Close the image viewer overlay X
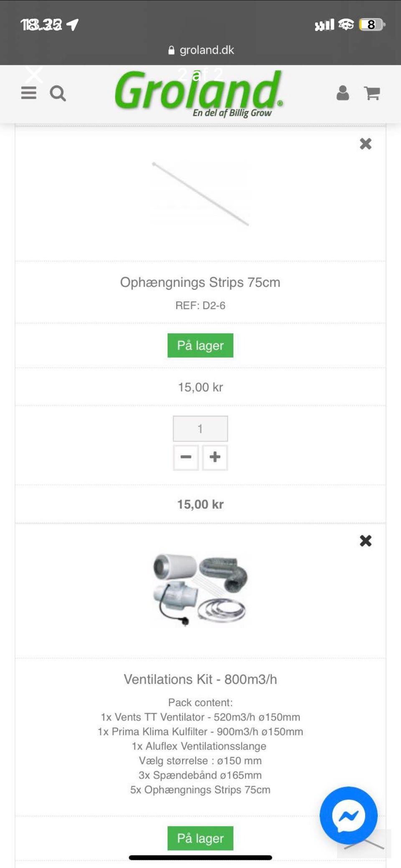Image resolution: width=401 pixels, height=868 pixels. (x=34, y=75)
